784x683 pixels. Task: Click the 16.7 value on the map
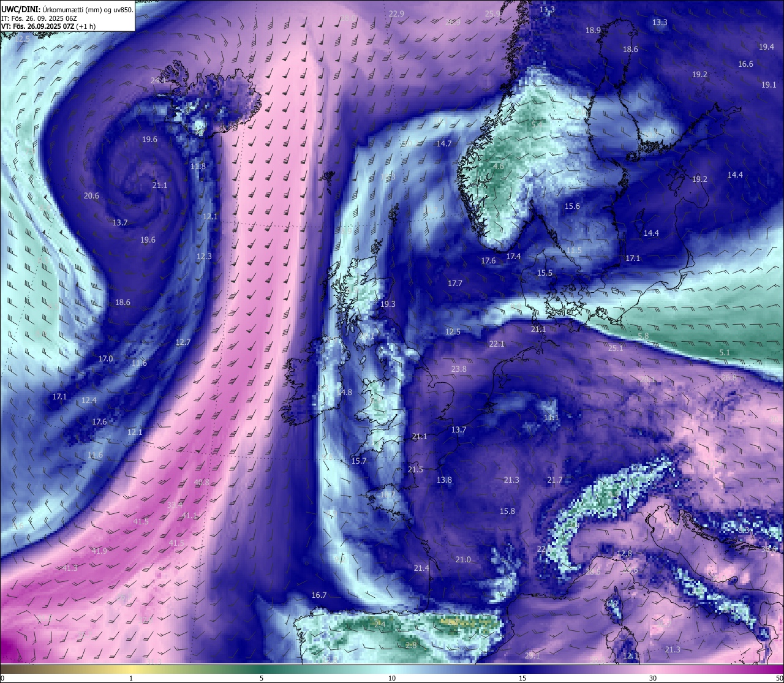[x=319, y=595]
